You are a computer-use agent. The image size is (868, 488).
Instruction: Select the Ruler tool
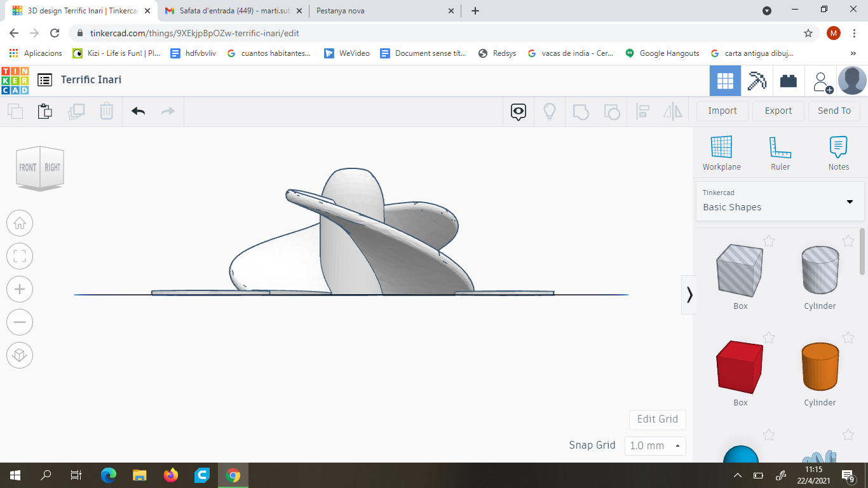click(780, 153)
